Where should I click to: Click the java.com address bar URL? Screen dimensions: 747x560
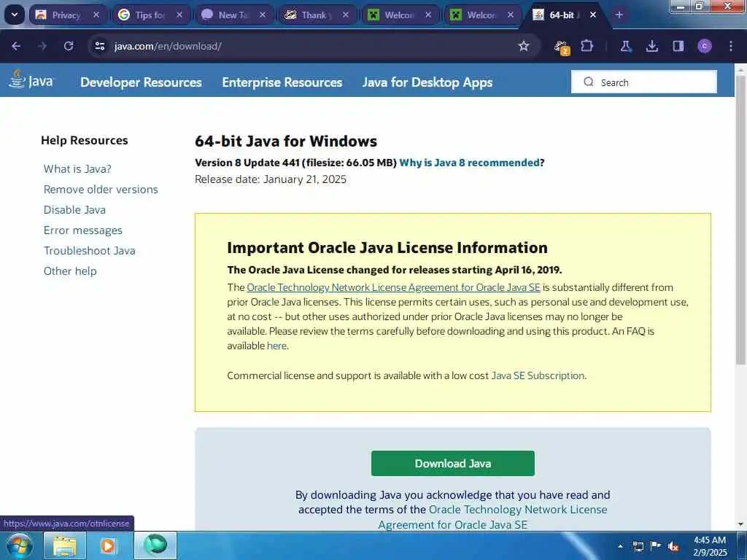168,46
